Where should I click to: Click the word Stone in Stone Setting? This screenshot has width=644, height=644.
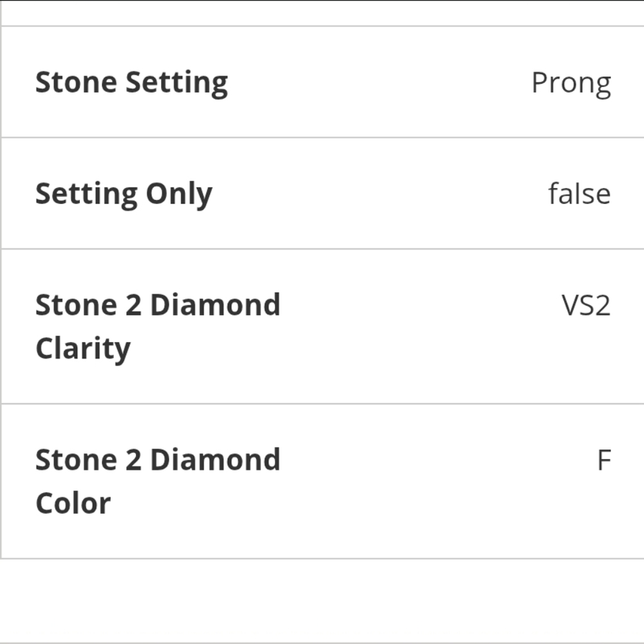pyautogui.click(x=77, y=82)
